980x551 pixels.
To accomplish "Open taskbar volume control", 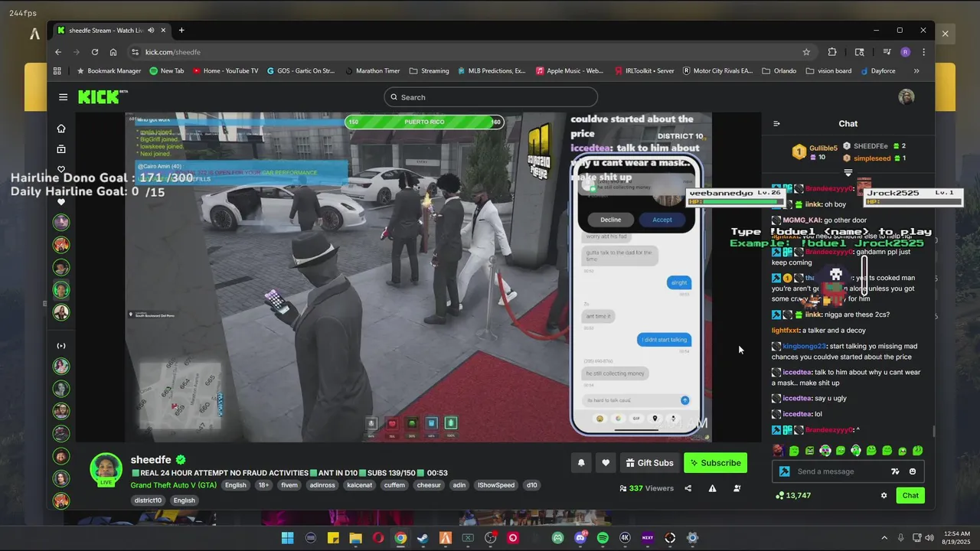I will 931,538.
